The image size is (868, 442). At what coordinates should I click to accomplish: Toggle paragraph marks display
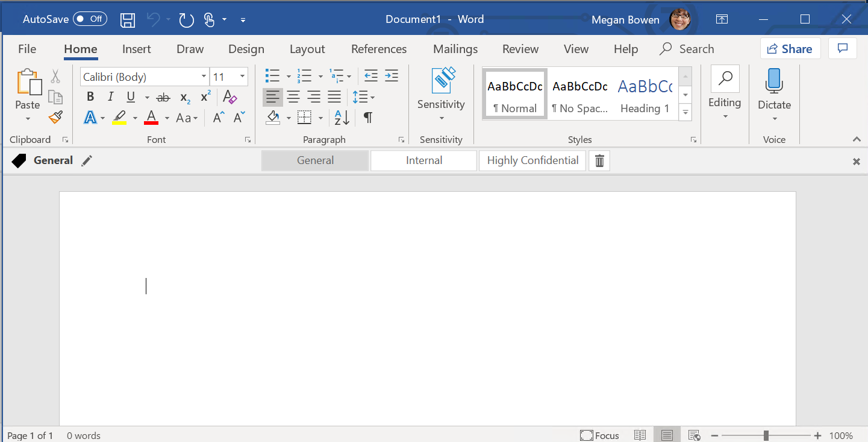(x=367, y=118)
